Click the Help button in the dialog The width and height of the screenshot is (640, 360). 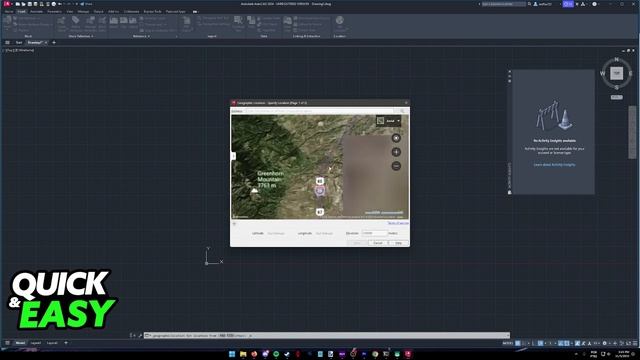(x=398, y=243)
